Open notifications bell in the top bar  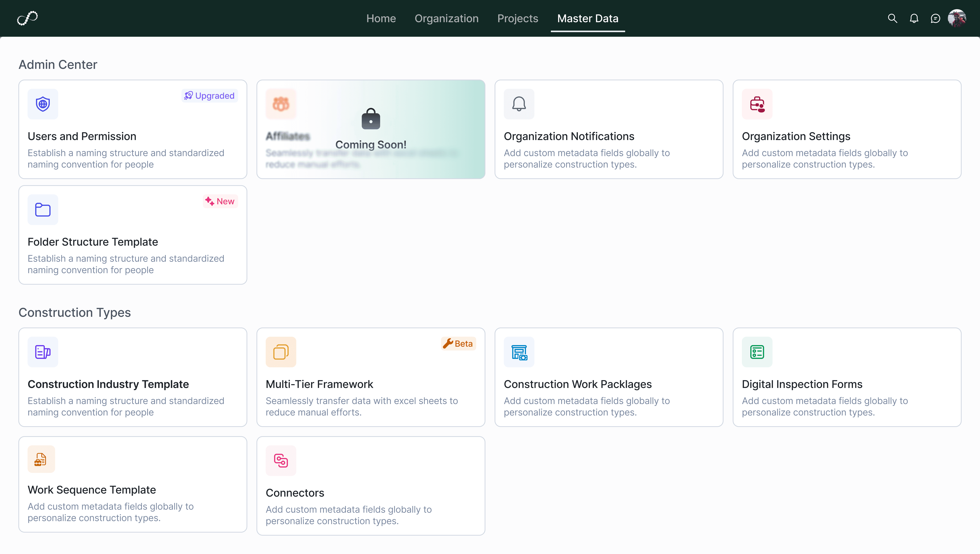coord(914,18)
